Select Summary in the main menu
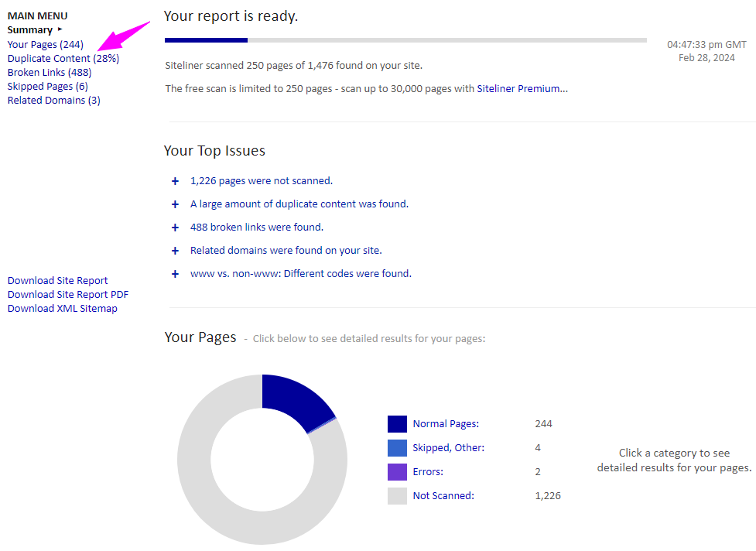The height and width of the screenshot is (551, 756). tap(30, 30)
